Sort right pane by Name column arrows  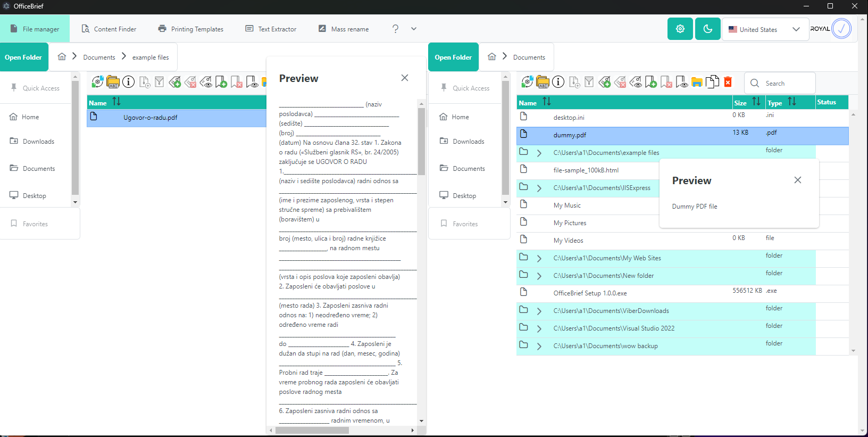[547, 102]
